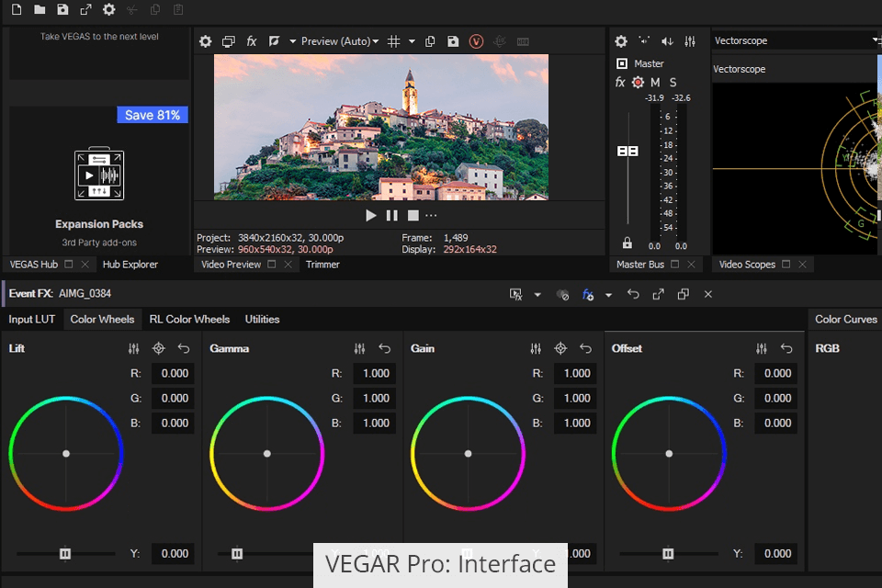This screenshot has width=882, height=588.
Task: Open the Event FX plug-in chain icon
Action: click(x=515, y=294)
